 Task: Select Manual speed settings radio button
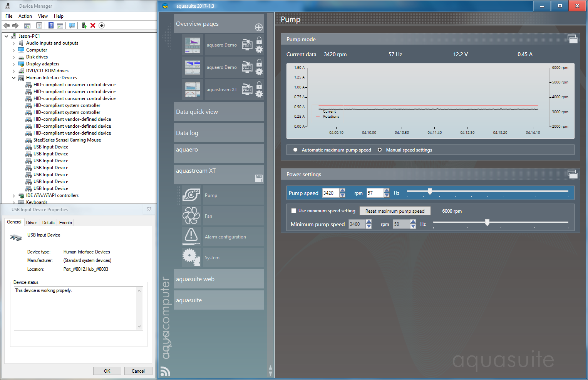(380, 150)
